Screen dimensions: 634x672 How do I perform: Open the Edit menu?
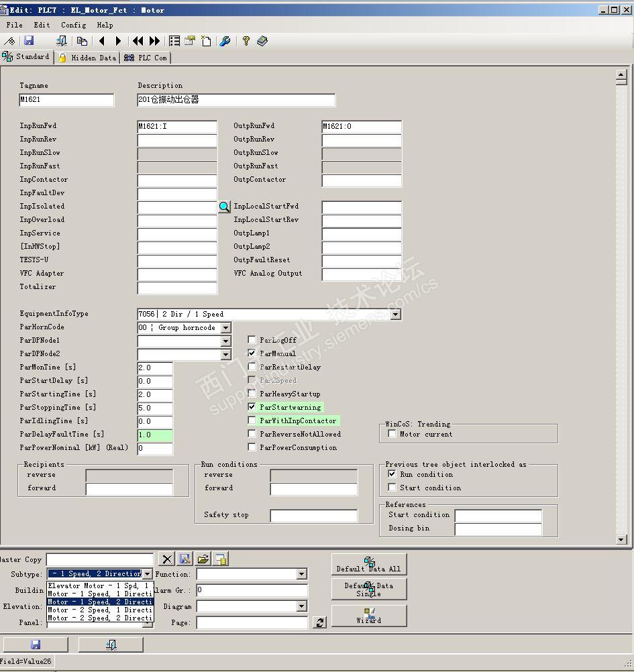(42, 25)
